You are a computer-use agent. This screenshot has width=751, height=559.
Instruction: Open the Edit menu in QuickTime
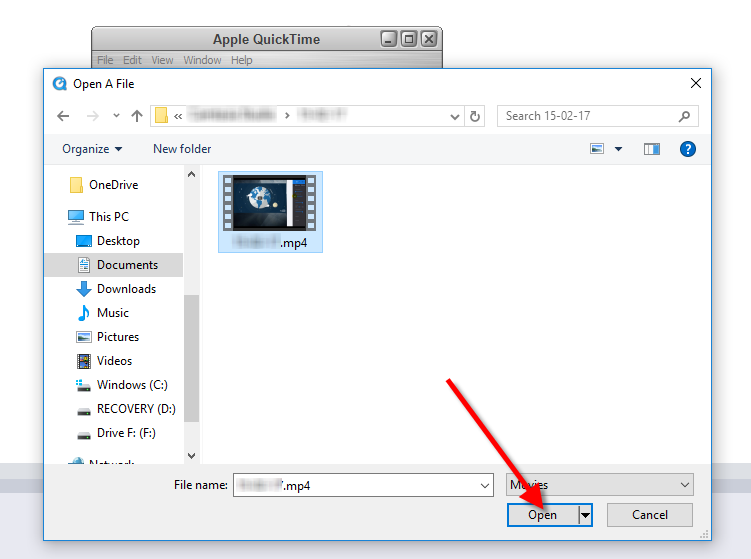click(x=132, y=60)
